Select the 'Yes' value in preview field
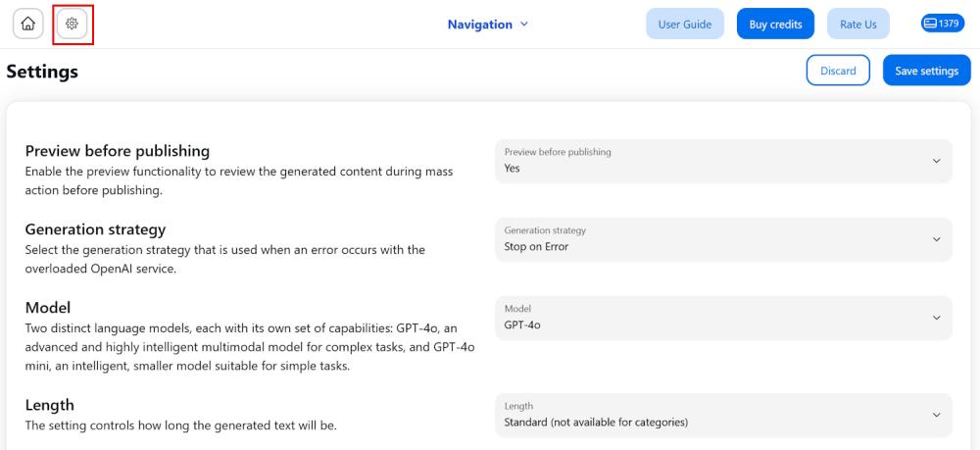Viewport: 980px width, 450px height. pyautogui.click(x=512, y=168)
